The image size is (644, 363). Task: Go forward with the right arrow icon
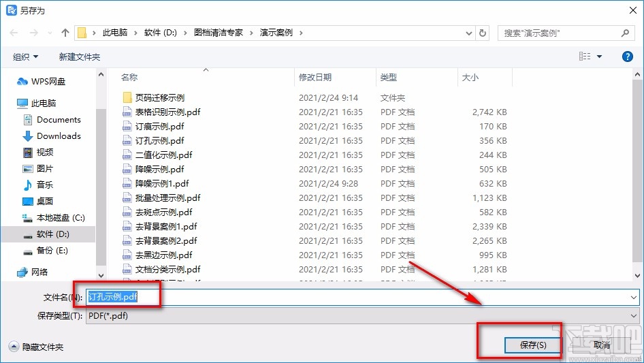tap(33, 33)
